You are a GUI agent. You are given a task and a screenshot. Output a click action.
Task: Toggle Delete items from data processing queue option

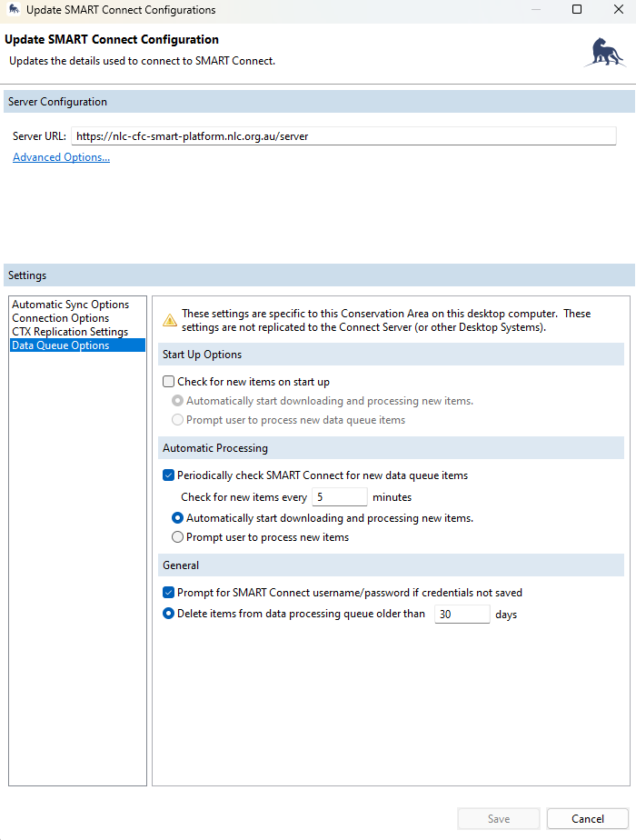click(x=168, y=614)
